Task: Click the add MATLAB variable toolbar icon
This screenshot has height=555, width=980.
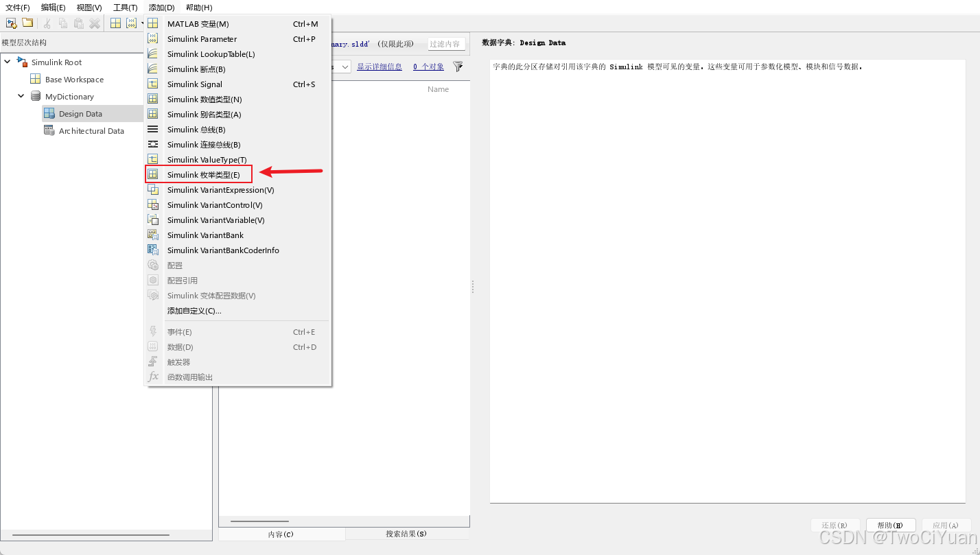Action: [115, 23]
